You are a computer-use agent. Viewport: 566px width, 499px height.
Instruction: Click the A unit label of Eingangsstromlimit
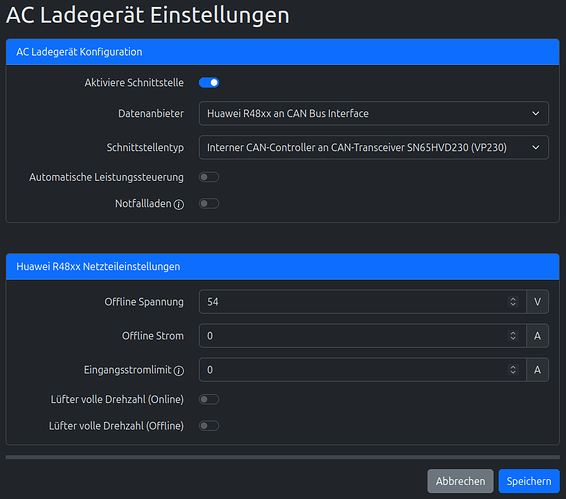click(x=537, y=369)
